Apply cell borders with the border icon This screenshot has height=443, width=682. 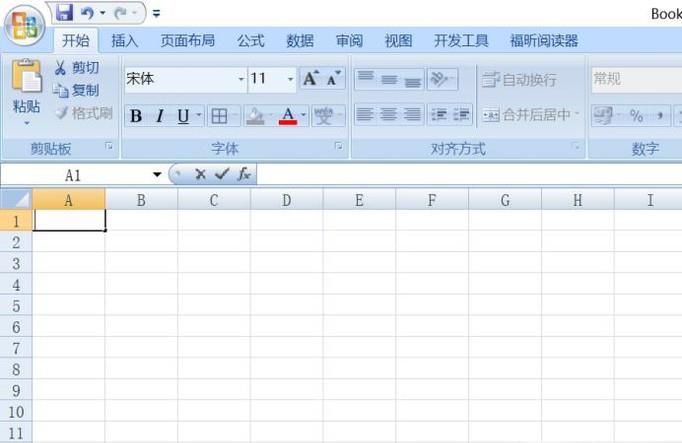[x=219, y=116]
